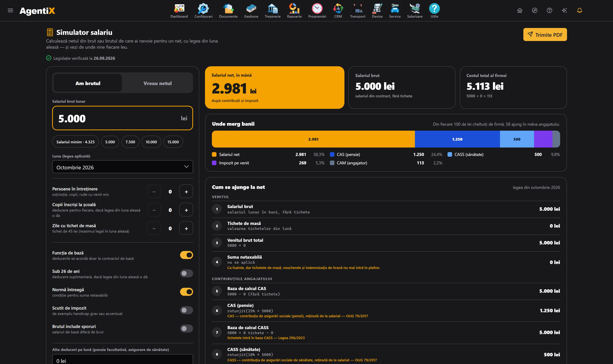Screen dimensions: 613x364
Task: Focus the Salariul brut lunar input field
Action: coord(122,118)
